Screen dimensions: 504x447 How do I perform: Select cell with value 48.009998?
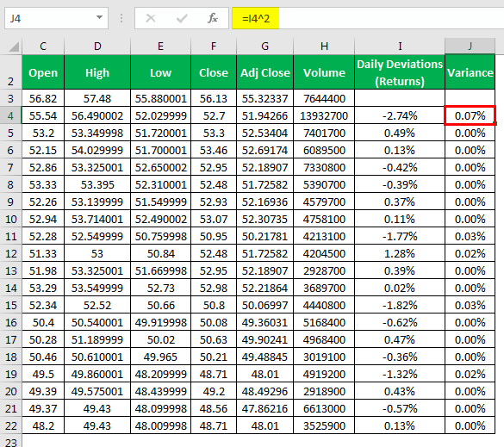161,425
